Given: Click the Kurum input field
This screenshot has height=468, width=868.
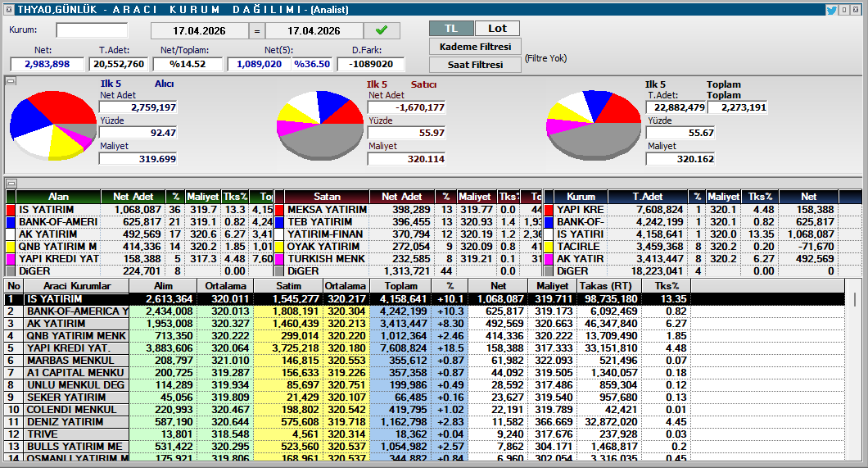Looking at the screenshot, I should (x=92, y=30).
